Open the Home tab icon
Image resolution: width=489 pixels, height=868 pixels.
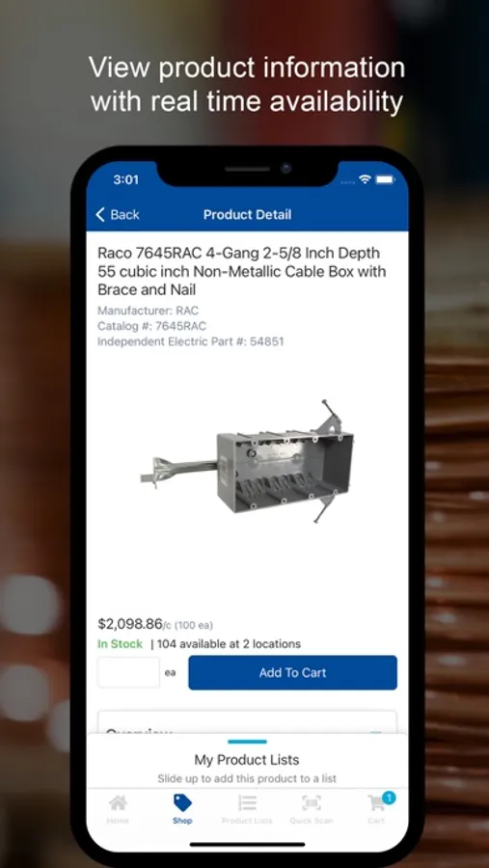[118, 802]
